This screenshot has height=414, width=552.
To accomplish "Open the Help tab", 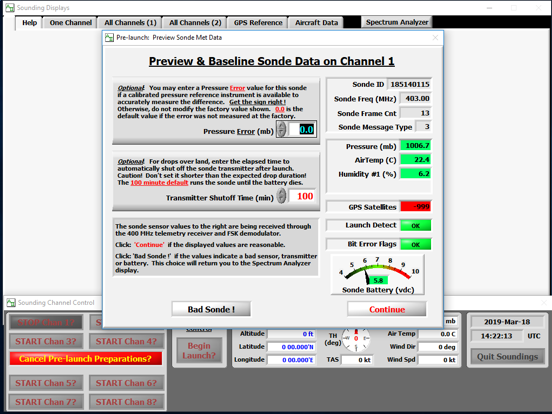I will [x=29, y=23].
